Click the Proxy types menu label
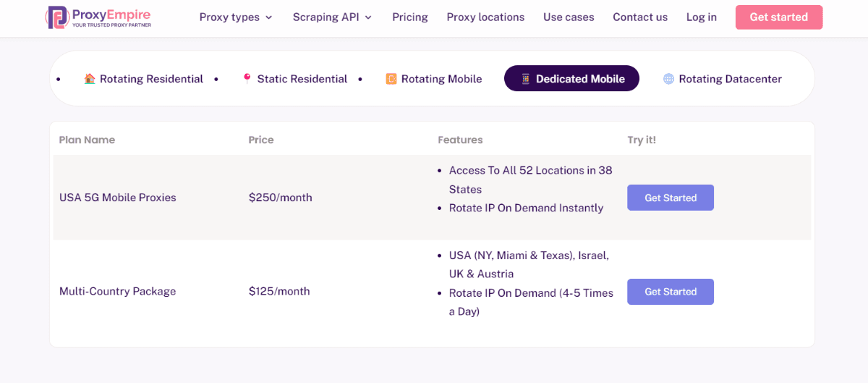The width and height of the screenshot is (868, 383). [229, 17]
